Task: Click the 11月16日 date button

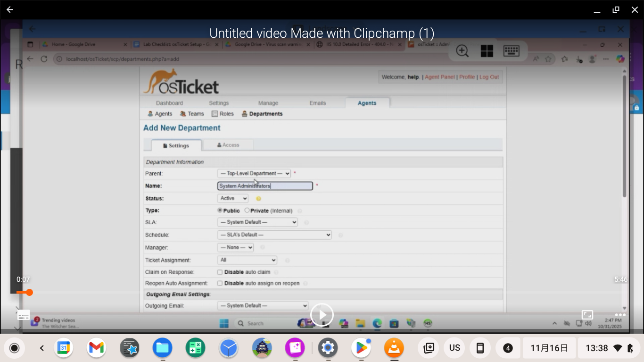Action: coord(549,348)
